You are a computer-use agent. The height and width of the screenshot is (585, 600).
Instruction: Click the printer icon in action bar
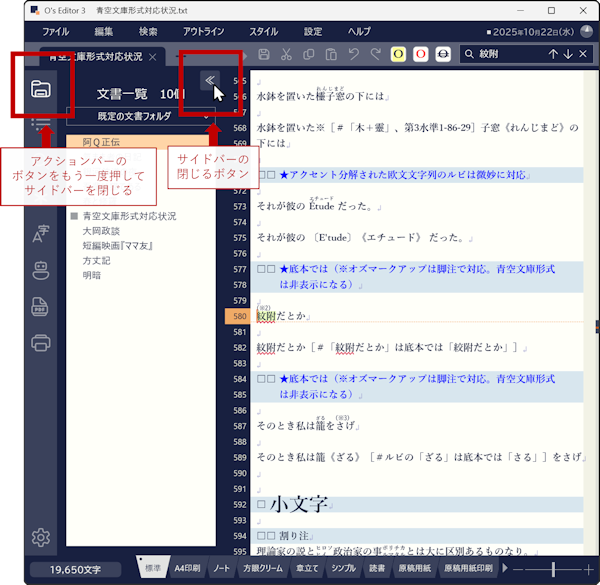41,343
